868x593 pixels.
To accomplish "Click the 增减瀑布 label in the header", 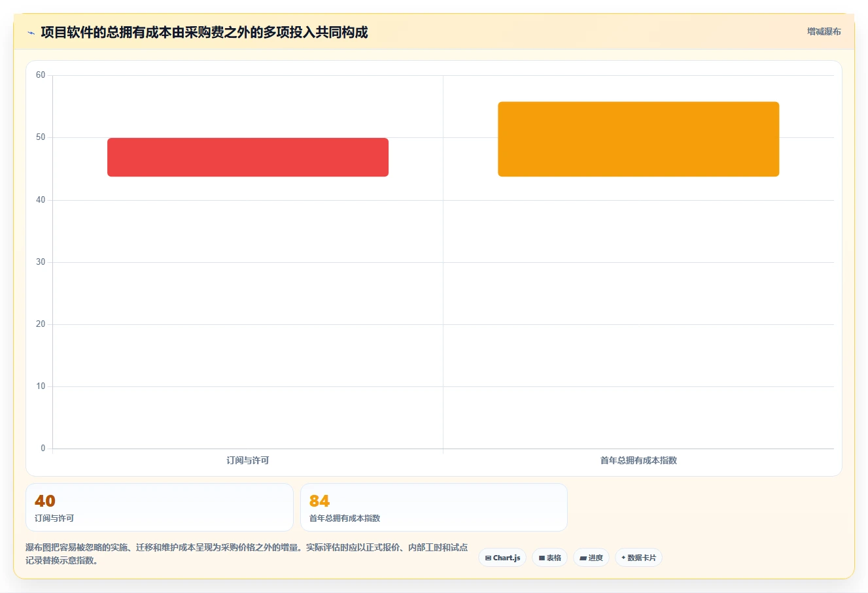I will click(x=824, y=31).
